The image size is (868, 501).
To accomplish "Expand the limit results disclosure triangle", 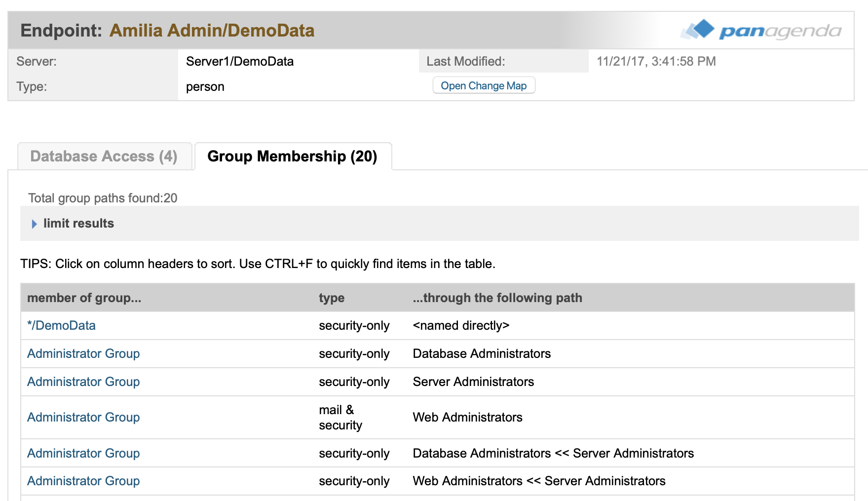I will tap(34, 224).
